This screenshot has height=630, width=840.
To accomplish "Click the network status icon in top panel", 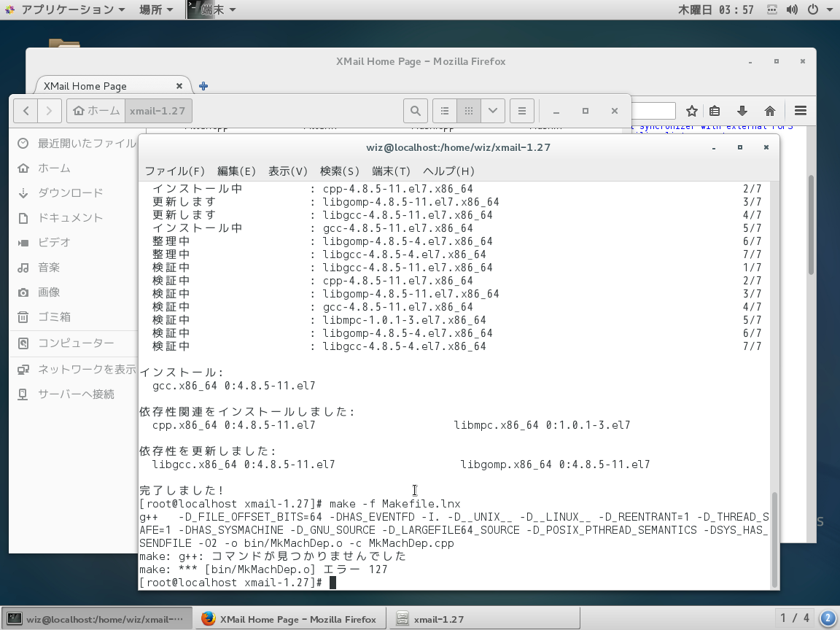I will (x=771, y=9).
